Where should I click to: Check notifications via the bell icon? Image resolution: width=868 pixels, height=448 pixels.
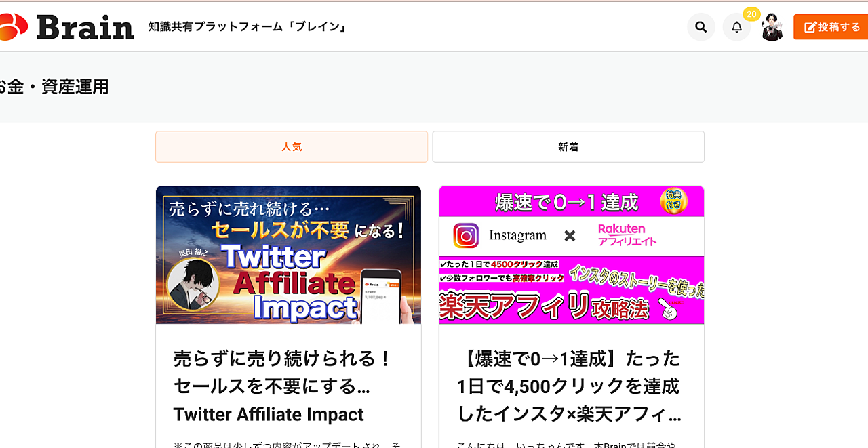click(x=736, y=27)
